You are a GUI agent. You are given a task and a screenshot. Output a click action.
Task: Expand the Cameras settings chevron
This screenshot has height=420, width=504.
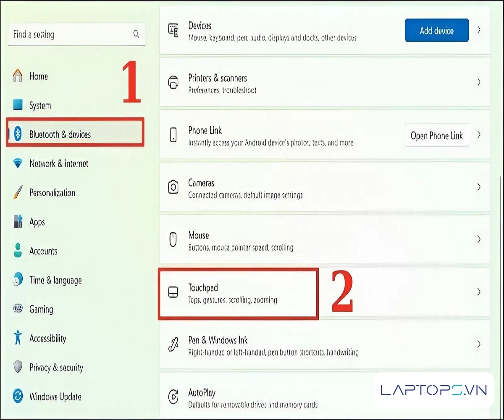[478, 187]
